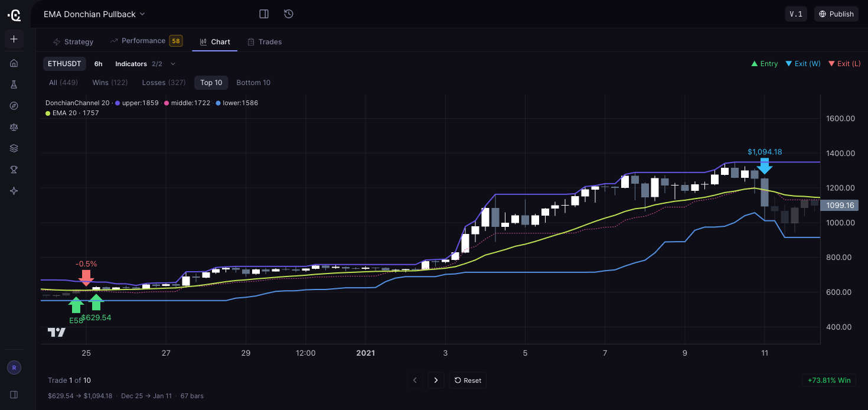Click the DonchianChannel 20 indicator legend
Screen dimensions: 868x410
click(77, 103)
